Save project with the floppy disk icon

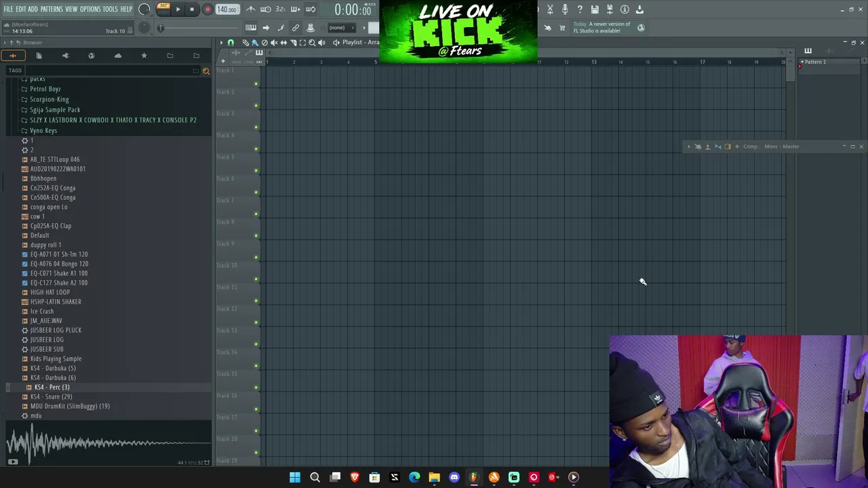[x=595, y=9]
